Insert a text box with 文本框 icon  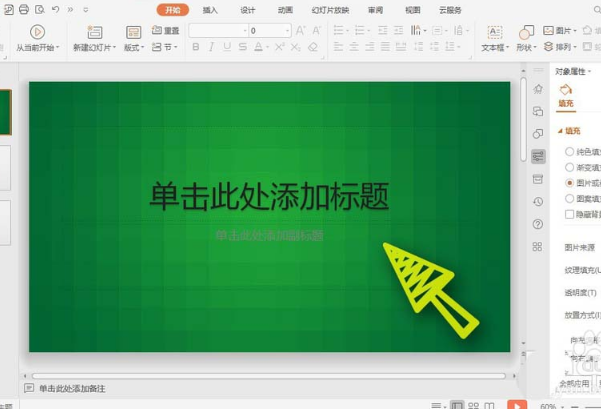pyautogui.click(x=495, y=33)
